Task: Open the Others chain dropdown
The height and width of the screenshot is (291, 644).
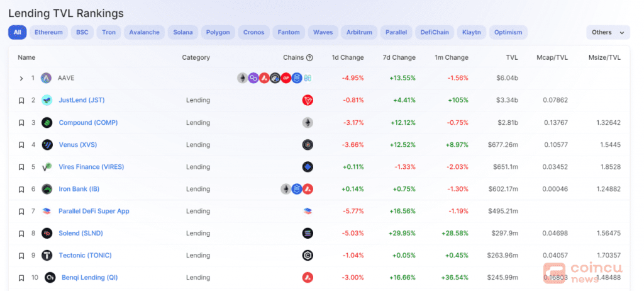Action: 608,32
